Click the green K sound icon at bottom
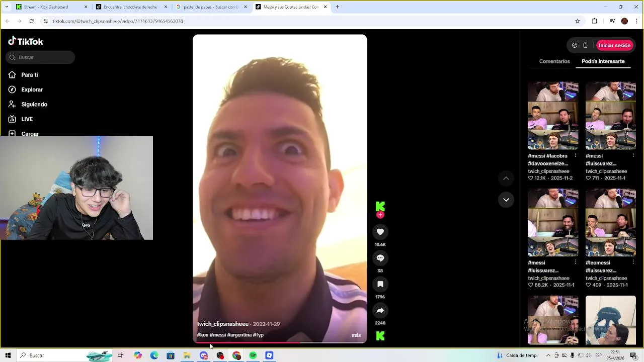This screenshot has width=644, height=362. point(380,335)
